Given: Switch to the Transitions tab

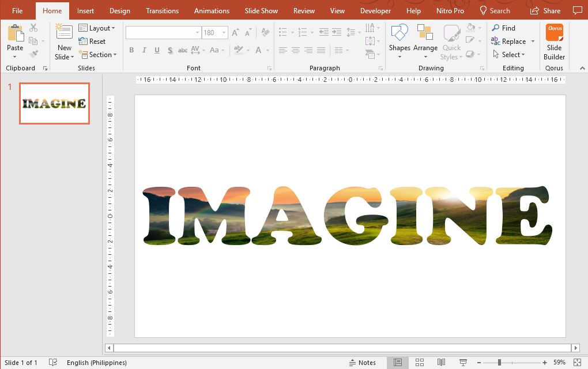Looking at the screenshot, I should pos(162,10).
